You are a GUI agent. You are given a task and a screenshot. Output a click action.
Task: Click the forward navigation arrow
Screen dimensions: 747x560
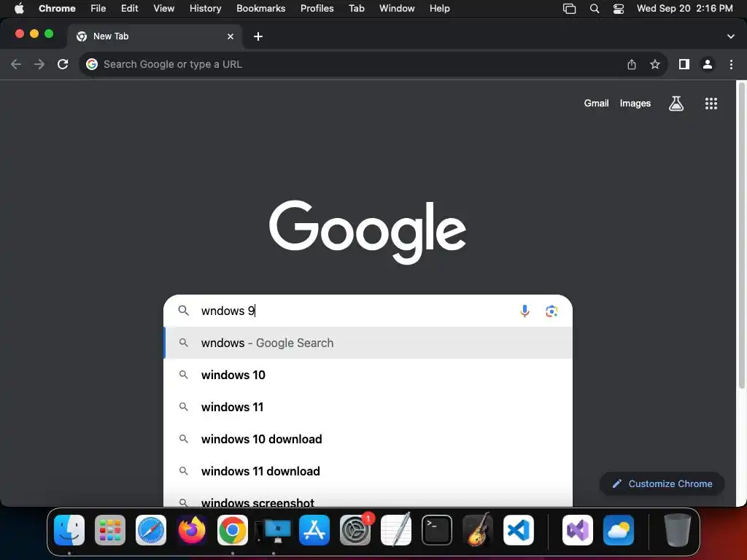point(39,64)
